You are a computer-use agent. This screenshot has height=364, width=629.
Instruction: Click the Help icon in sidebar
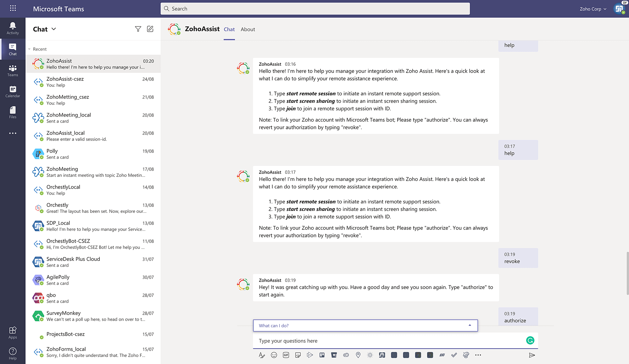[x=12, y=351]
